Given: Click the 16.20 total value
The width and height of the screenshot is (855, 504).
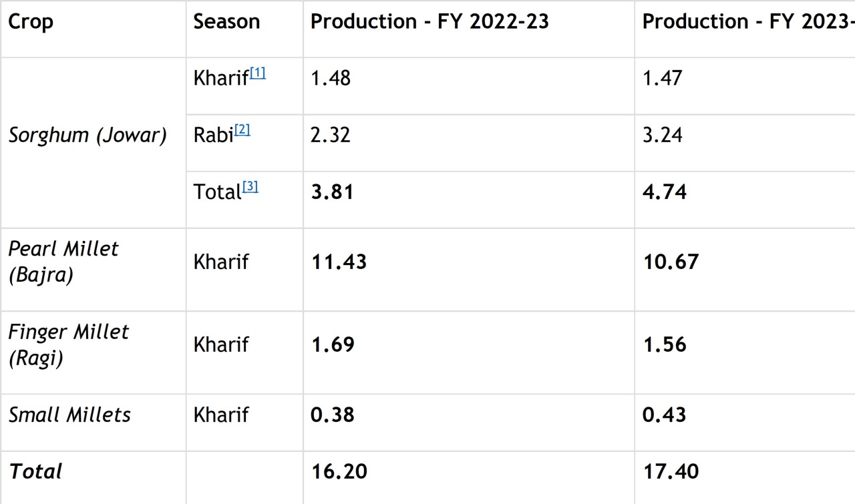Looking at the screenshot, I should tap(339, 471).
